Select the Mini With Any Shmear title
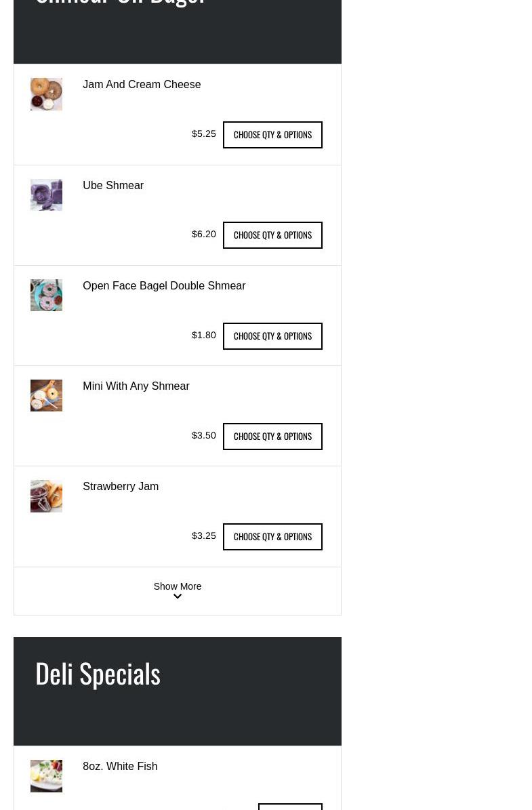 (136, 386)
